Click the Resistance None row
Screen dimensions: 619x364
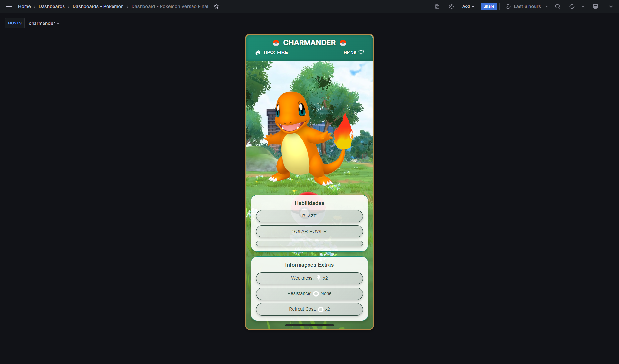click(x=309, y=294)
